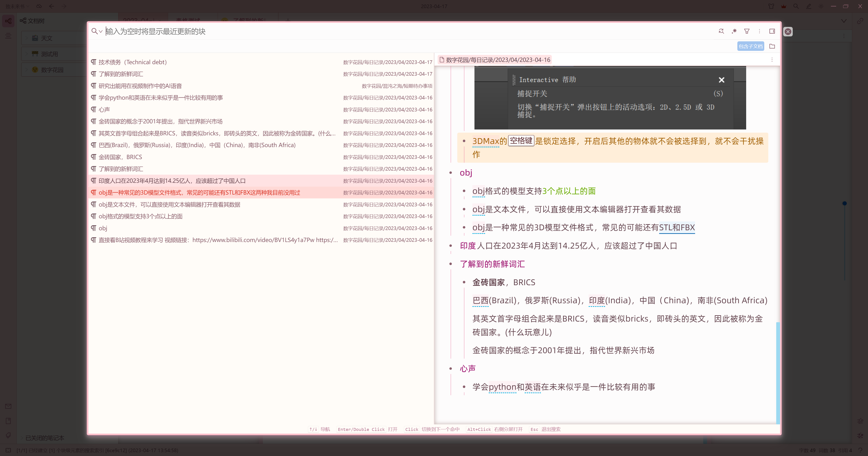The height and width of the screenshot is (456, 868).
Task: Toggle regex matching with the asterisk icon
Action: tap(734, 31)
